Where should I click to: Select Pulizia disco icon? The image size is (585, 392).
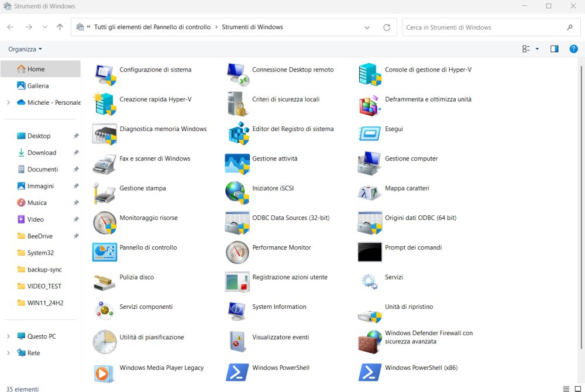click(105, 282)
